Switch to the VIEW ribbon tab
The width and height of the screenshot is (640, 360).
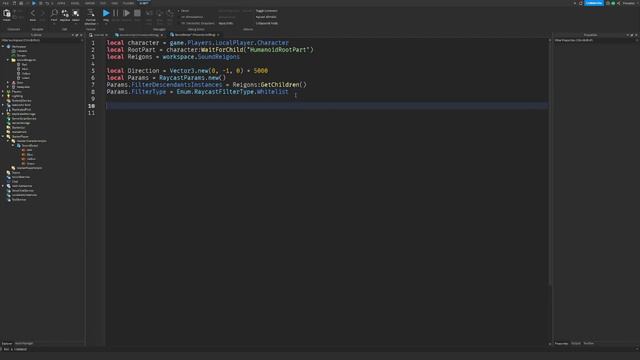[x=115, y=3]
